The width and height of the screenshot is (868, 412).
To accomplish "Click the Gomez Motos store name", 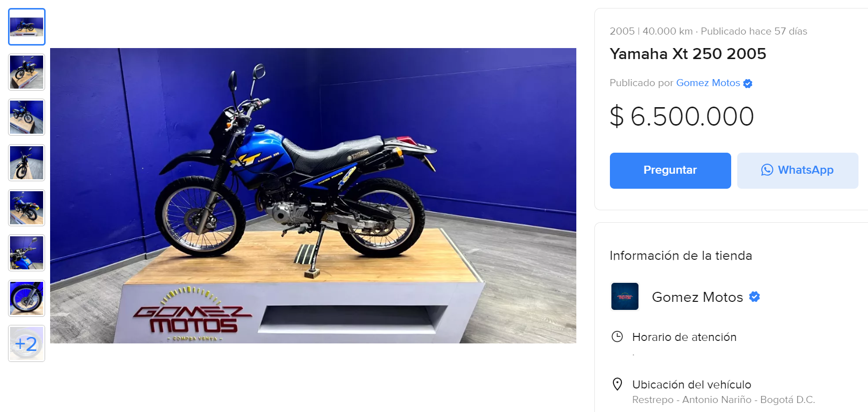I will 697,297.
